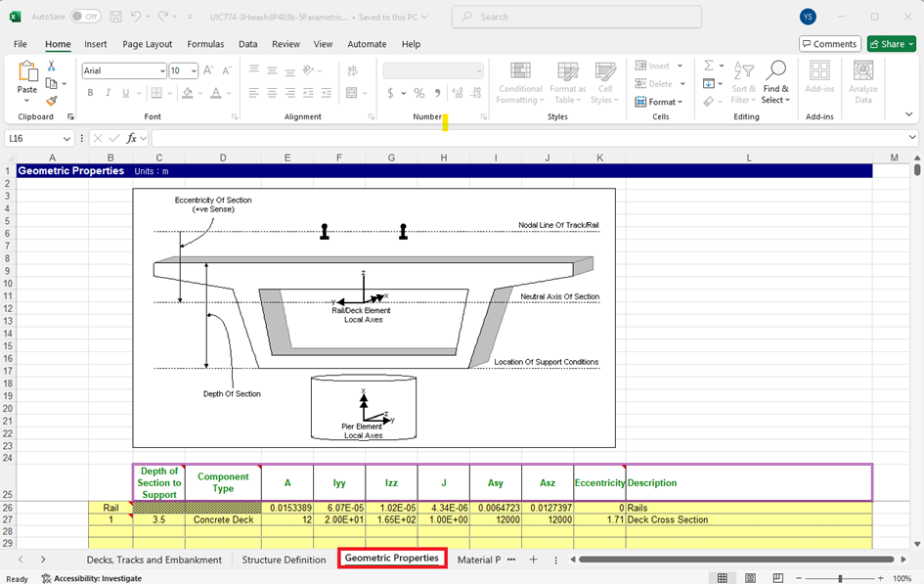Click the Increase Font Size icon
Screen dimensions: 924x584
210,71
